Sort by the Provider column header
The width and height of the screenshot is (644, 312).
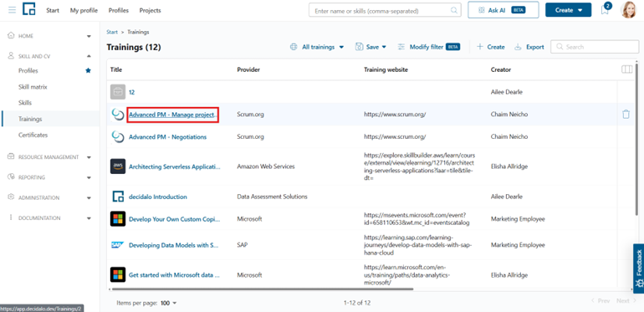click(x=248, y=69)
